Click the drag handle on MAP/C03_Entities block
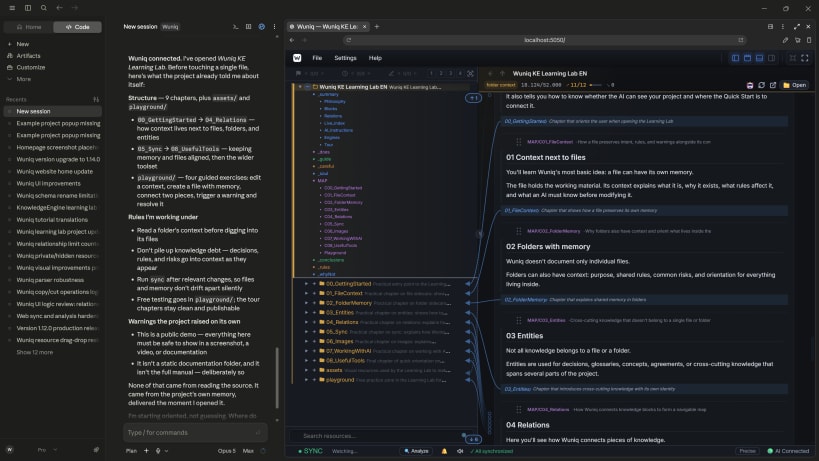The height and width of the screenshot is (461, 819). coord(519,320)
